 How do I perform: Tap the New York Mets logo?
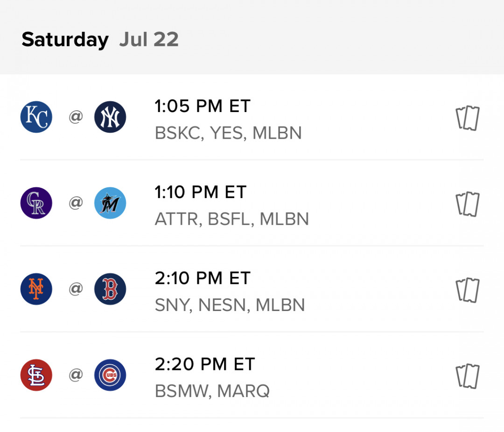[x=36, y=289]
